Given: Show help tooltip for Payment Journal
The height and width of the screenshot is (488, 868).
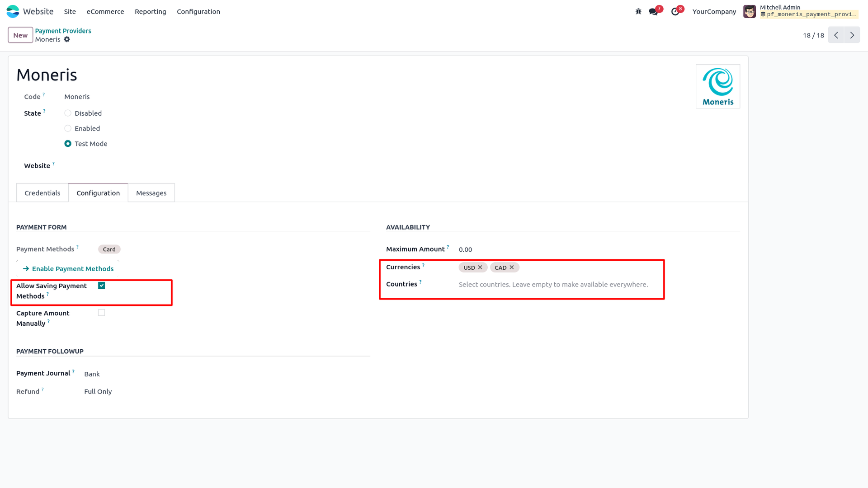Looking at the screenshot, I should tap(73, 371).
